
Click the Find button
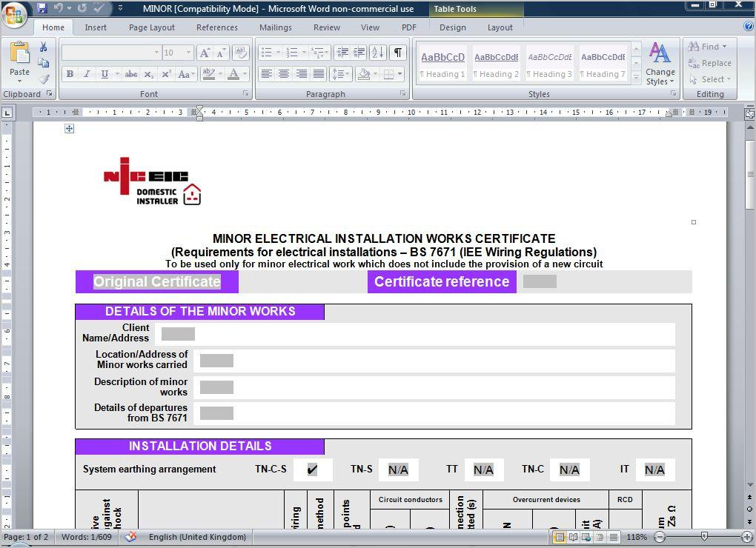tap(707, 47)
